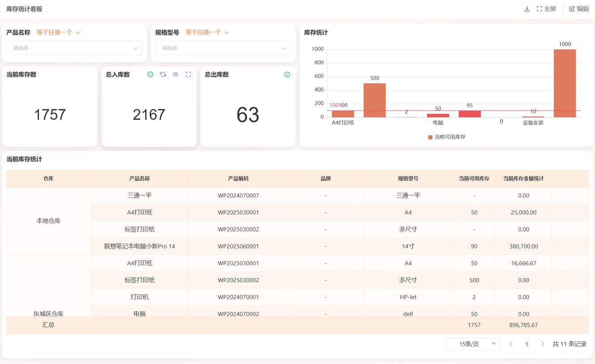
Task: Select page 1 in pagination
Action: click(527, 344)
